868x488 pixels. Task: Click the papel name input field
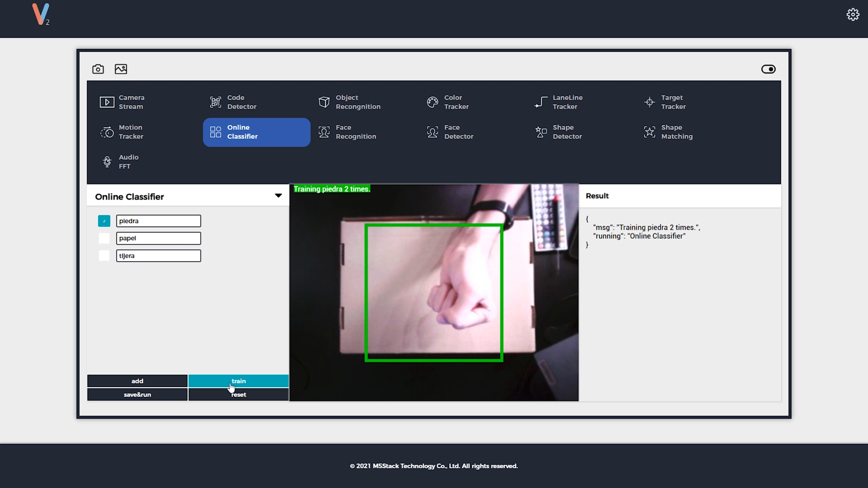(158, 238)
